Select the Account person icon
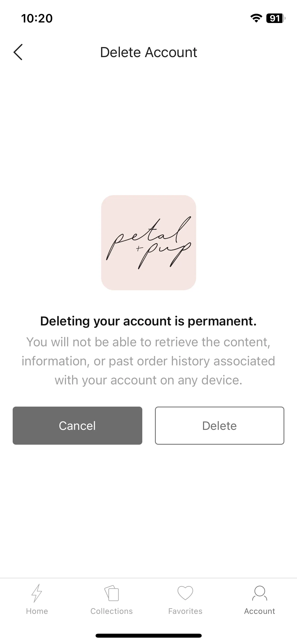This screenshot has height=644, width=297. pos(260,593)
